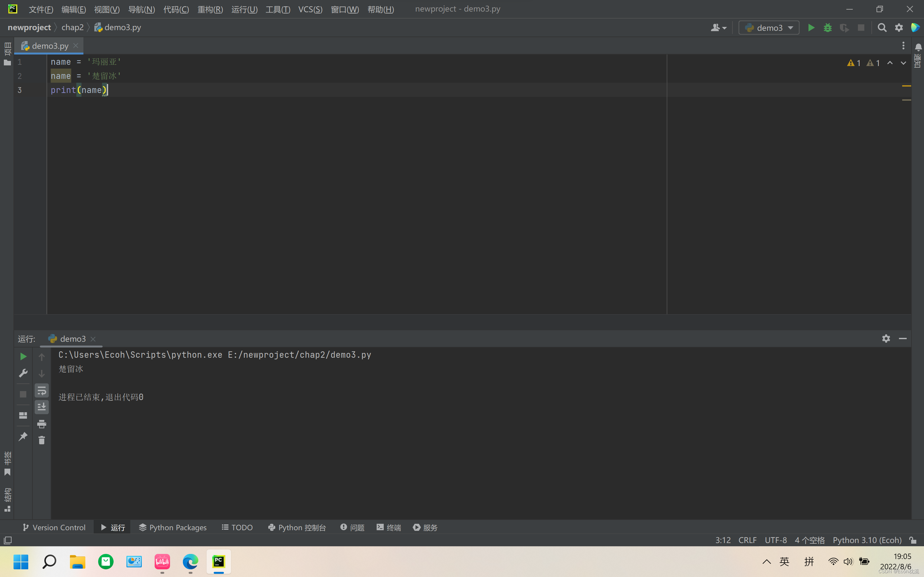Open the 重构(R) menu
The width and height of the screenshot is (924, 577).
pyautogui.click(x=210, y=9)
